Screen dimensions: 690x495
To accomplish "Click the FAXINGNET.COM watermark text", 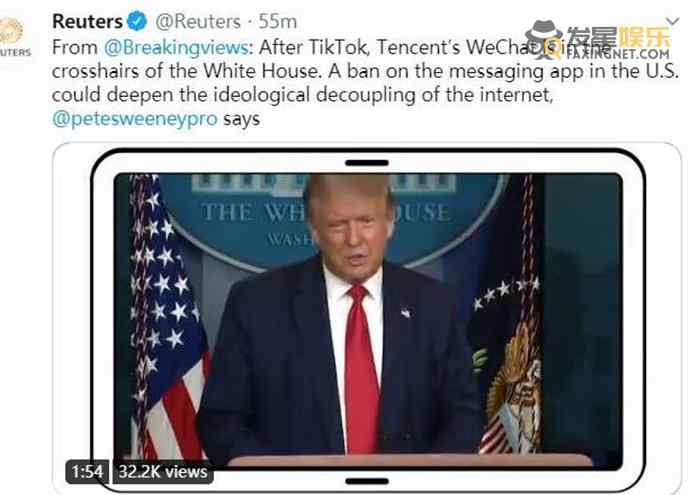I will click(618, 54).
